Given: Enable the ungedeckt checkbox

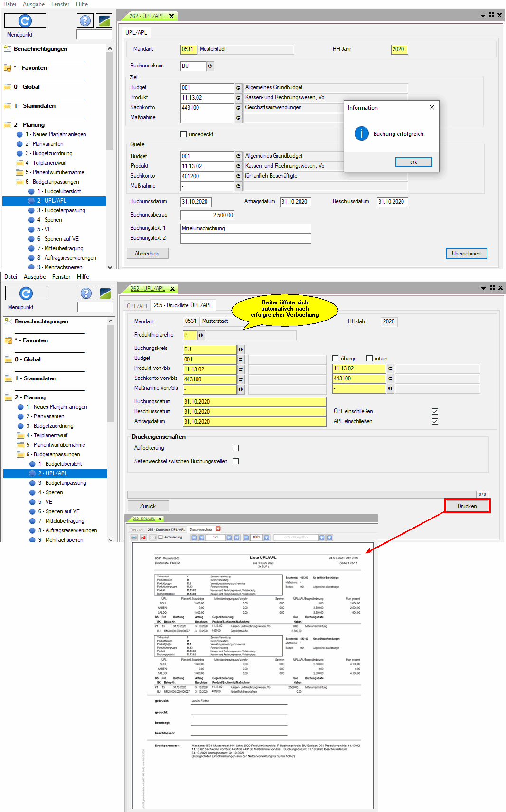Looking at the screenshot, I should 184,134.
